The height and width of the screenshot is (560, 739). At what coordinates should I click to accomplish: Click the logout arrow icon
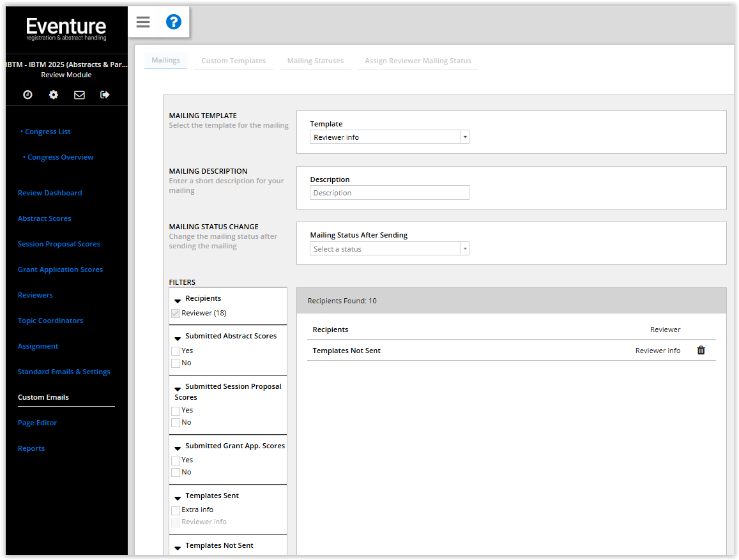105,95
